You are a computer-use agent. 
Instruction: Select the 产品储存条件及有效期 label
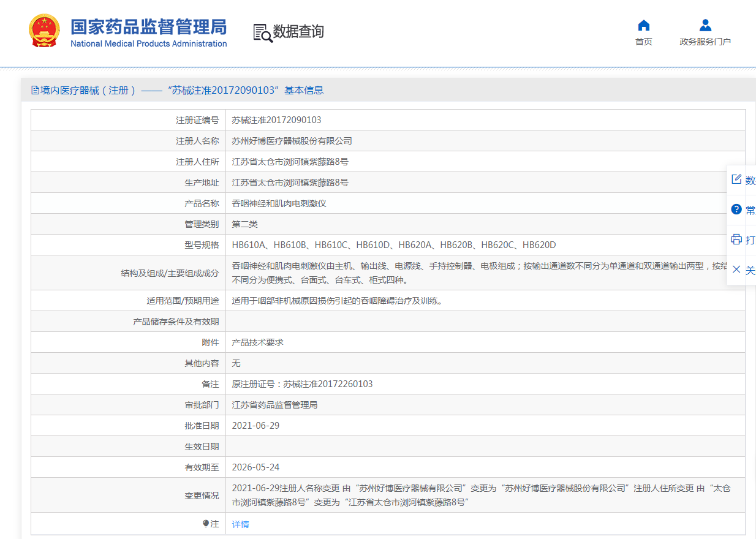(x=176, y=322)
